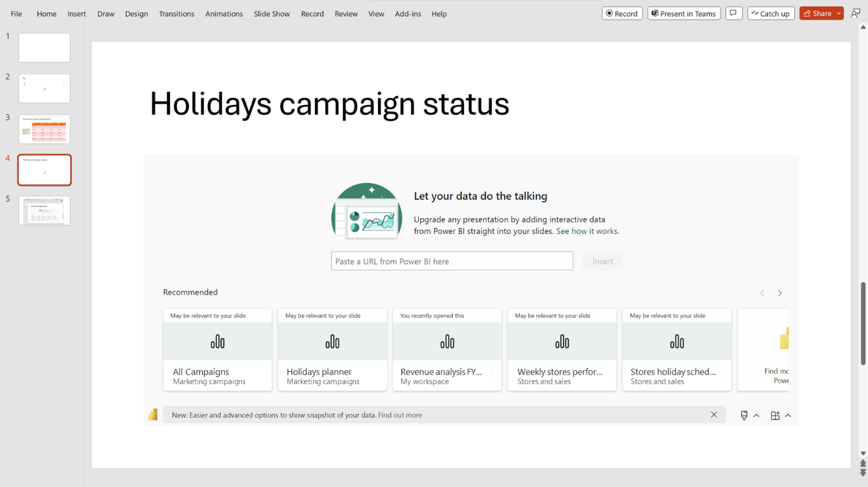
Task: Select the Draw tab
Action: 106,13
